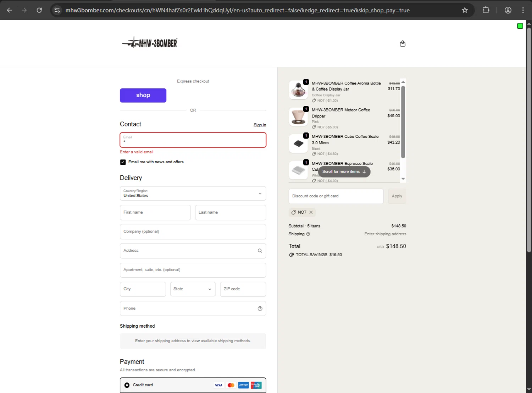
Task: Click the First name field
Action: tap(155, 212)
